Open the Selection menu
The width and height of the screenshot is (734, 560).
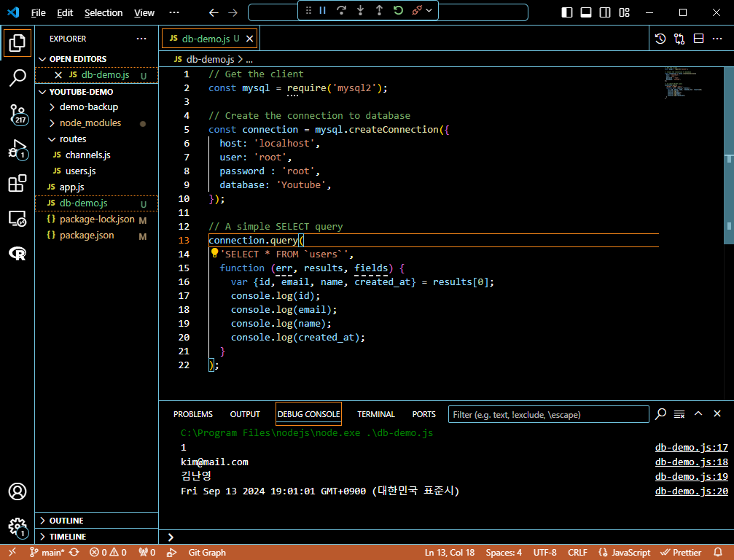coord(104,12)
